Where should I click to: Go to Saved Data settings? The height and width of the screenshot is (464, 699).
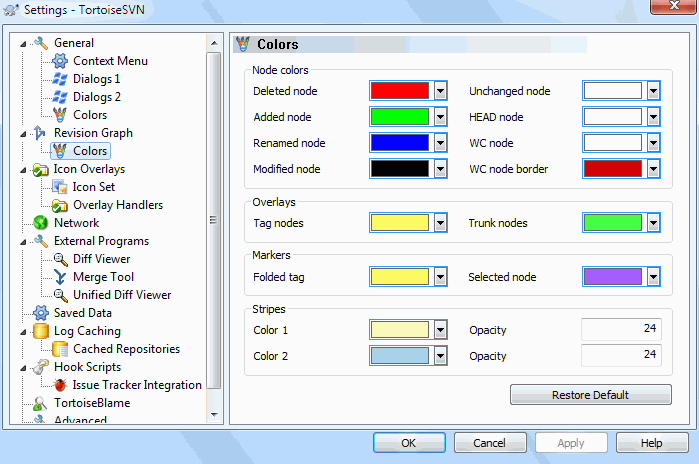(82, 313)
